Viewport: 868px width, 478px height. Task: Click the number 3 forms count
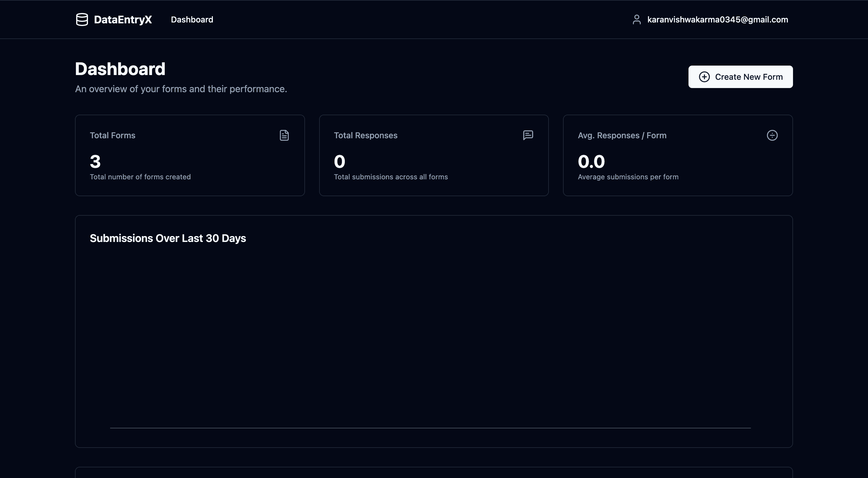coord(95,162)
